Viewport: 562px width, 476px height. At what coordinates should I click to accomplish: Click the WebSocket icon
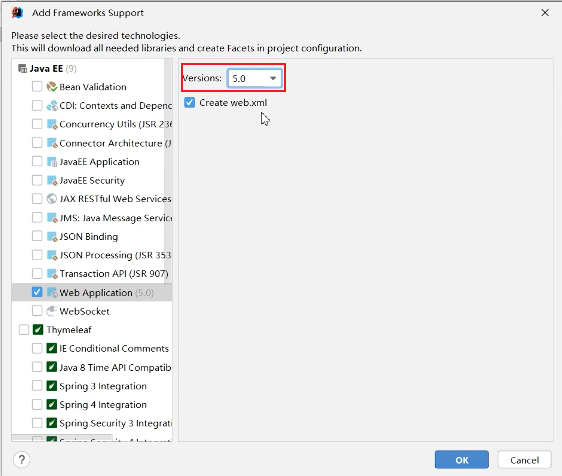click(52, 311)
